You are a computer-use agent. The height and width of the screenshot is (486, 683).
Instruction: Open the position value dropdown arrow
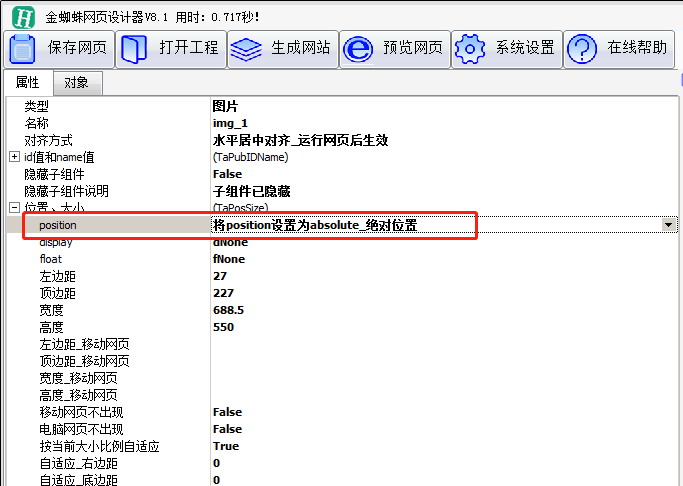(x=668, y=226)
